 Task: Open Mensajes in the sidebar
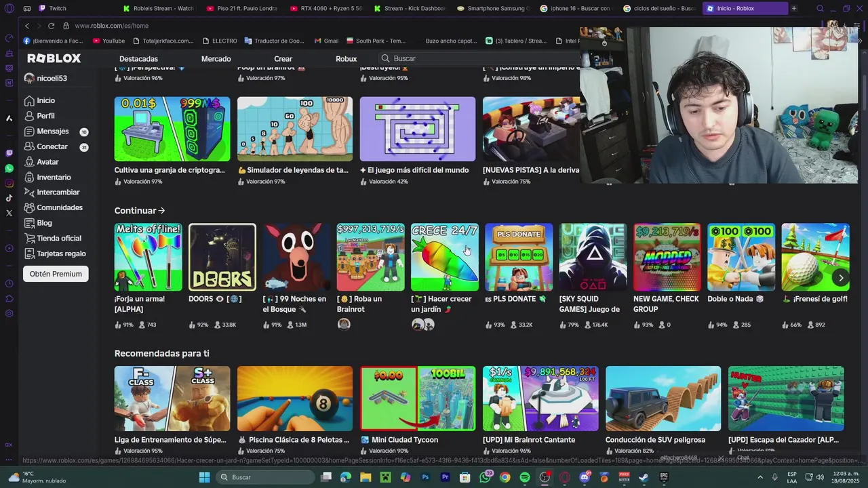[46, 131]
